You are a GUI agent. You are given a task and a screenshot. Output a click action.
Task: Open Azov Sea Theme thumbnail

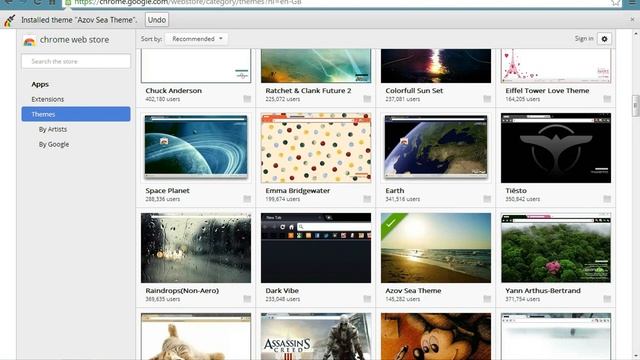436,248
